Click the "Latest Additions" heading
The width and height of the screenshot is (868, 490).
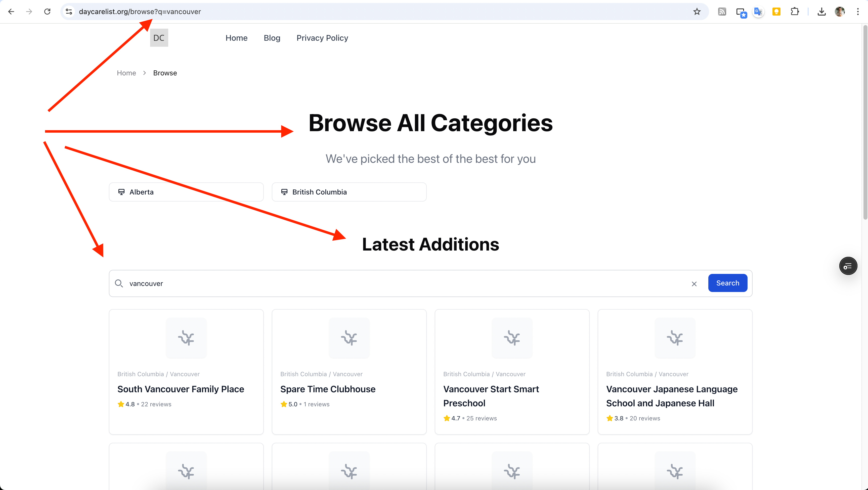pyautogui.click(x=431, y=244)
